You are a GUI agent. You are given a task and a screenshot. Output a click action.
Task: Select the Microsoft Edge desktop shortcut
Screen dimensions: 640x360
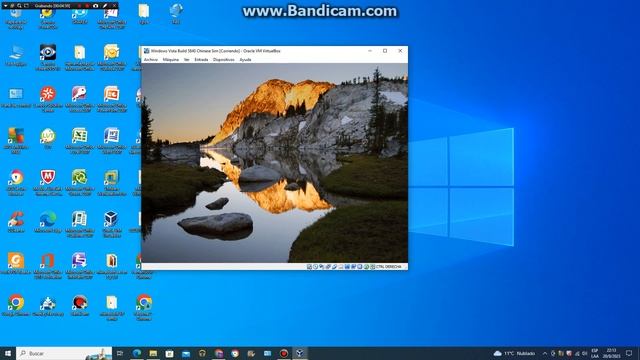click(x=48, y=219)
